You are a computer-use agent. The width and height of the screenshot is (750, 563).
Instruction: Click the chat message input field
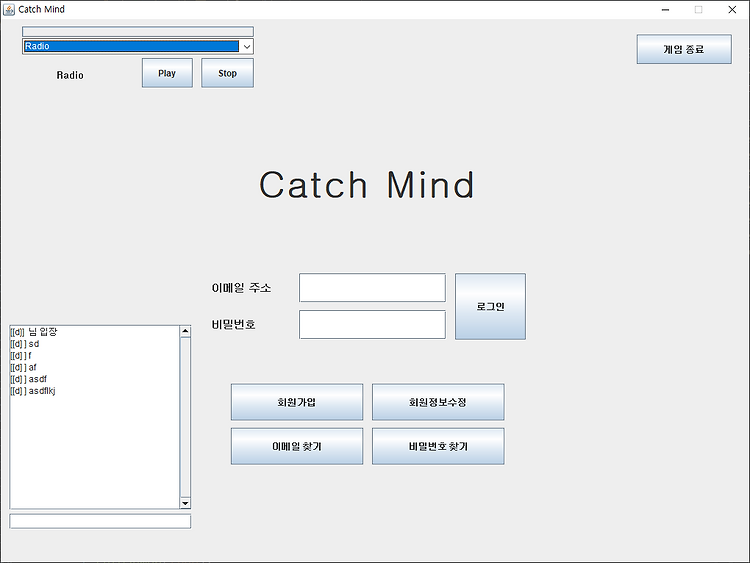[100, 521]
